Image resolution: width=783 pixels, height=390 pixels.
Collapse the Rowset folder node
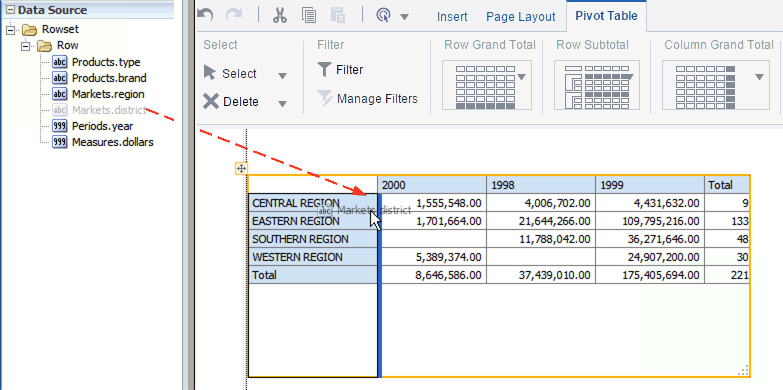pyautogui.click(x=10, y=29)
